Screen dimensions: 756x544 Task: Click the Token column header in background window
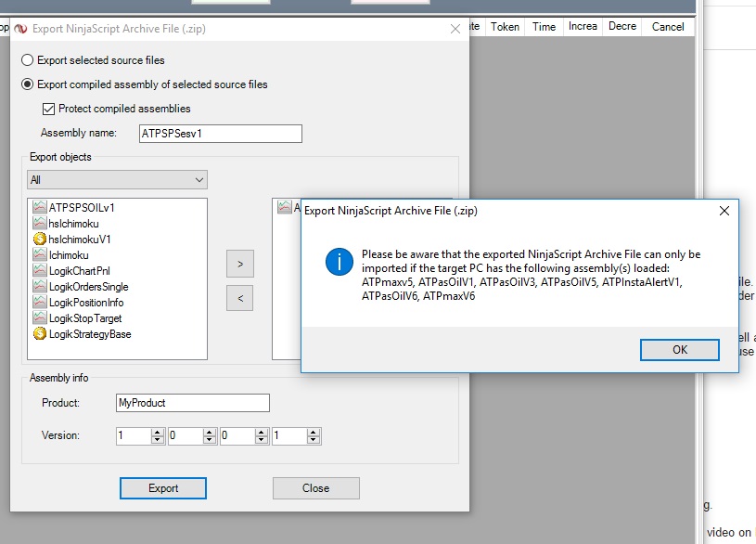click(505, 27)
